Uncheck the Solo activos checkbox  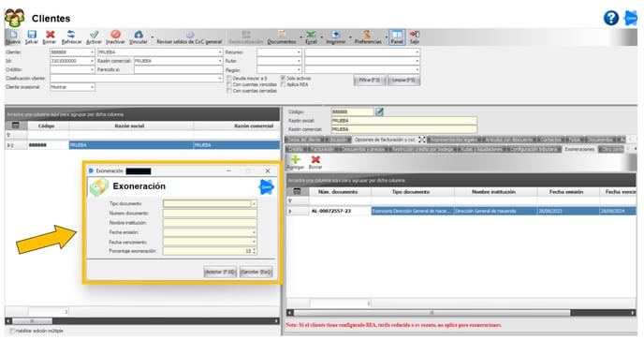click(x=283, y=78)
